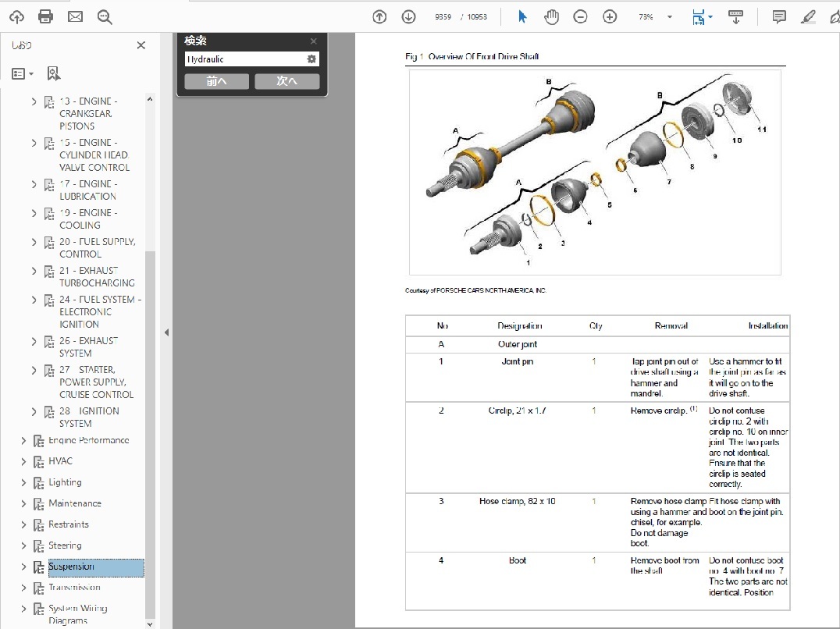The height and width of the screenshot is (629, 840).
Task: Close the bookmarks panel
Action: [x=141, y=45]
